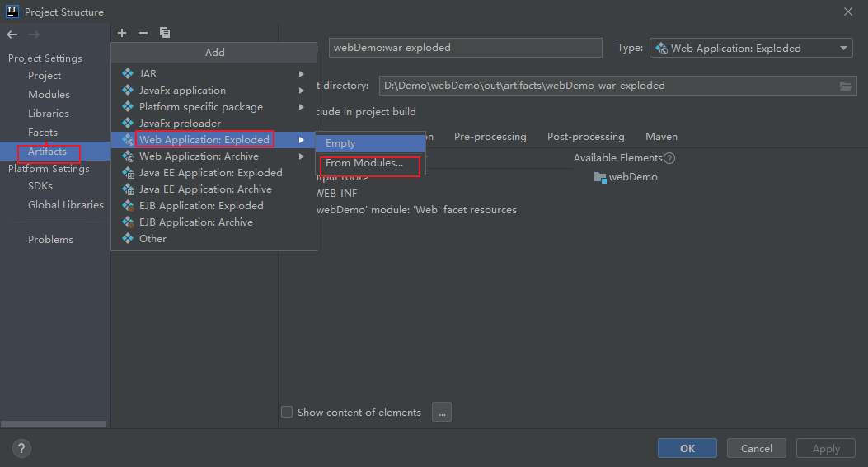Select the webDemo module folder icon
The height and width of the screenshot is (467, 868).
600,177
